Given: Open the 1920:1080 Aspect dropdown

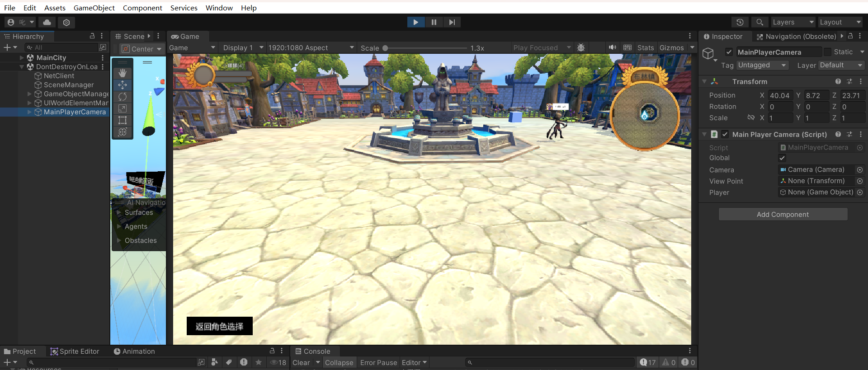Looking at the screenshot, I should coord(311,48).
